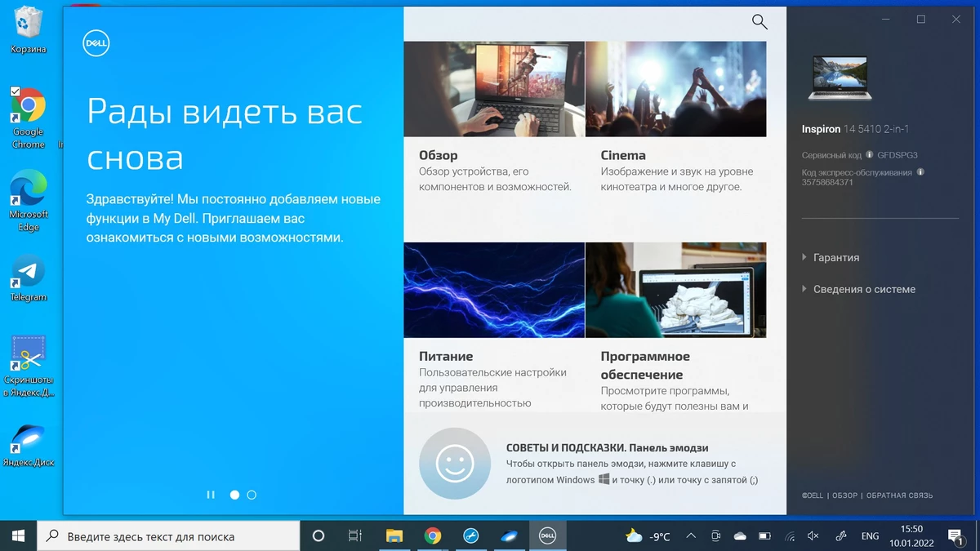Open the Wi-Fi network tray icon
Viewport: 980px width, 551px height.
[x=790, y=536]
